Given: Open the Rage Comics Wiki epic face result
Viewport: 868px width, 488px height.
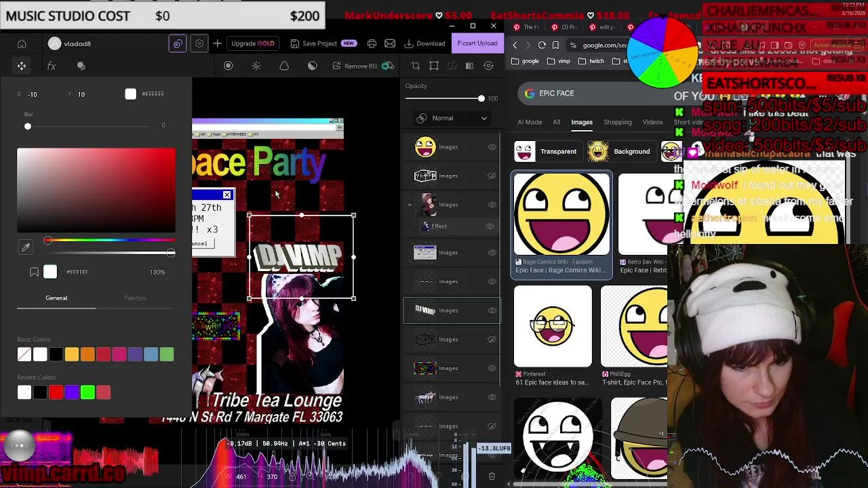Looking at the screenshot, I should pos(561,225).
